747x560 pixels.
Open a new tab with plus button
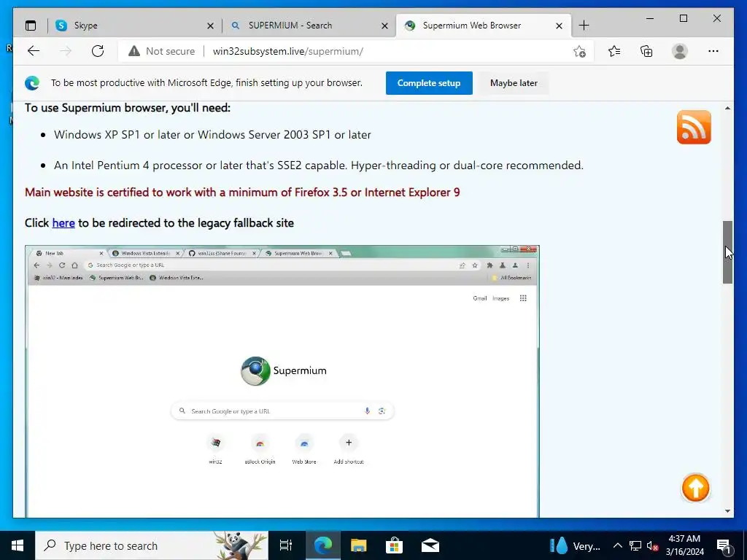[584, 26]
